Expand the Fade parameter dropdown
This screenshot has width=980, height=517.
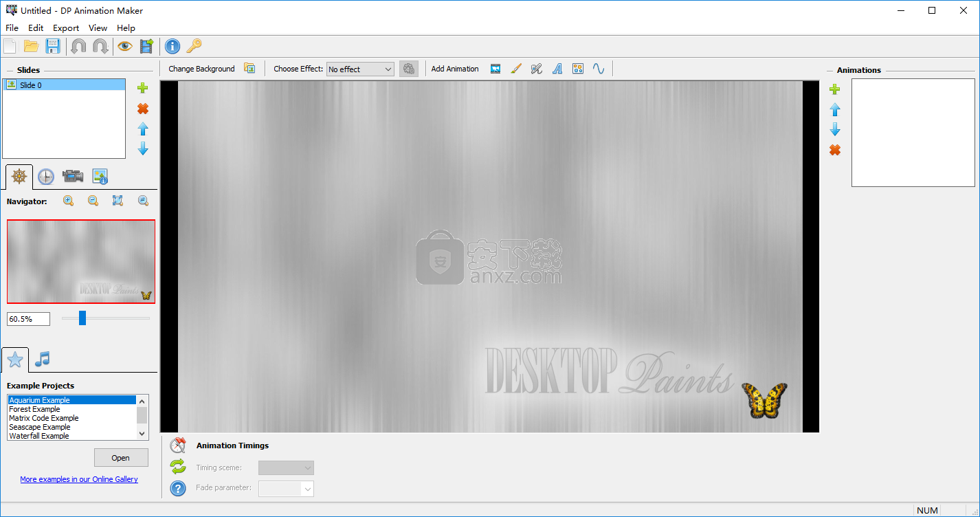click(286, 489)
